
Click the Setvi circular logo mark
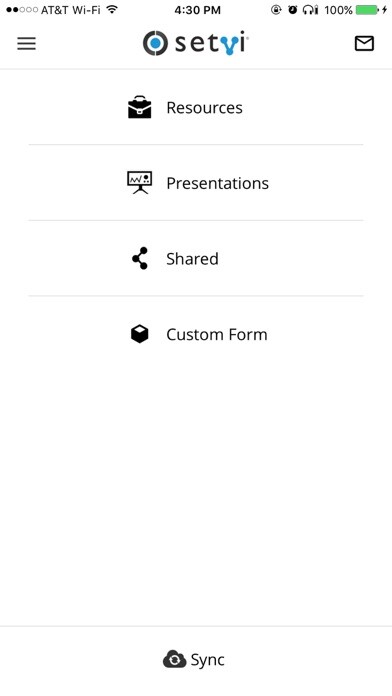click(x=155, y=43)
